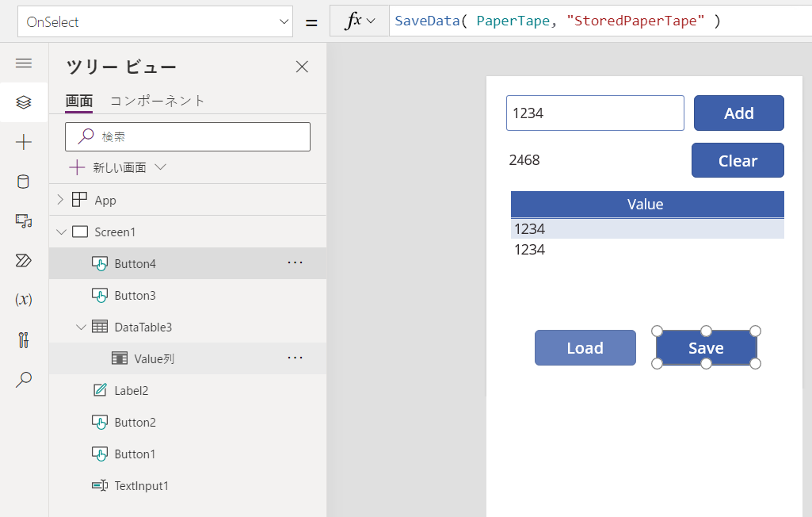This screenshot has width=812, height=517.
Task: Open the Advanced tools icon
Action: 24,339
